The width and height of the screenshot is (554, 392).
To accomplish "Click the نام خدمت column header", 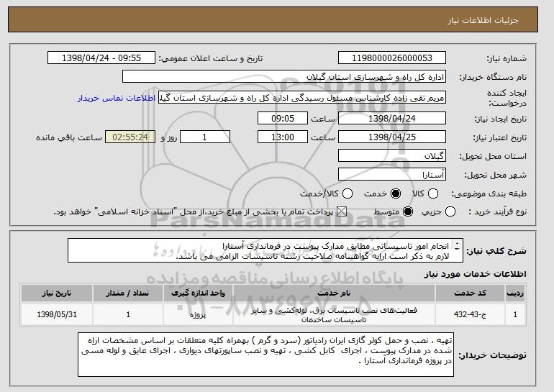I will [x=334, y=293].
